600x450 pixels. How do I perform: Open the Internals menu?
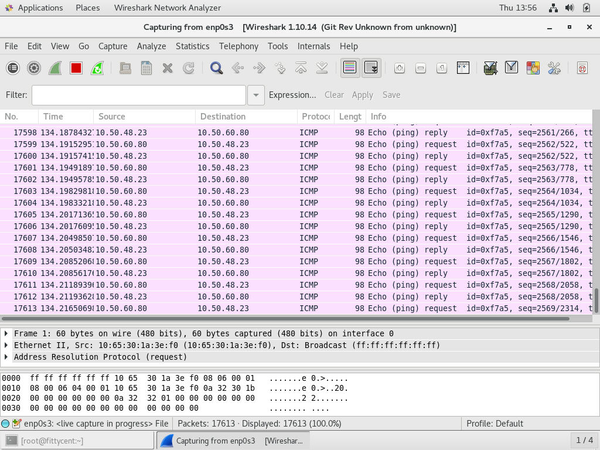coord(313,46)
